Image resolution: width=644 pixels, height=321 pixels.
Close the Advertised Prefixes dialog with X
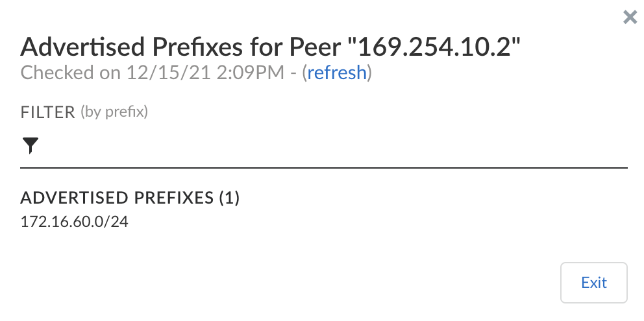click(x=630, y=18)
